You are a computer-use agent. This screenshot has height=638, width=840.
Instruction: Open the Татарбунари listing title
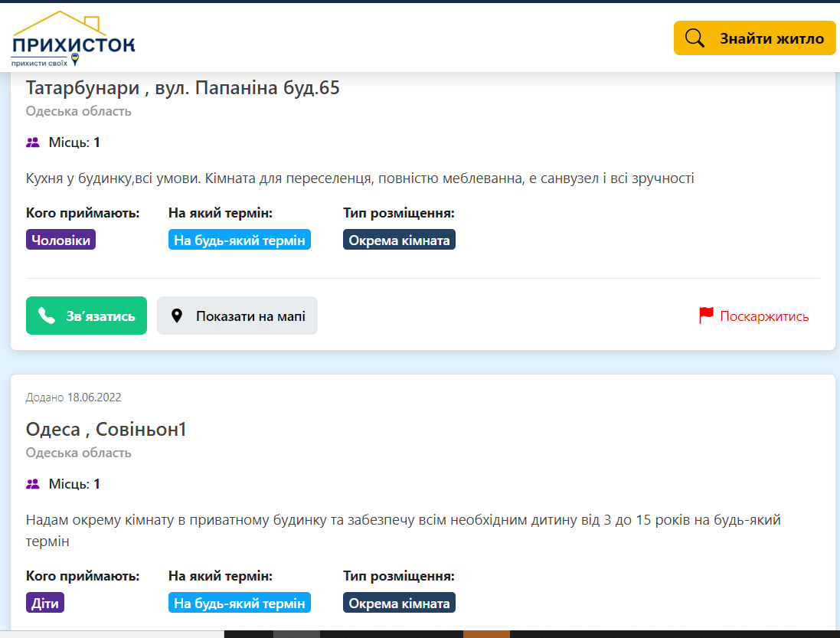pyautogui.click(x=184, y=87)
